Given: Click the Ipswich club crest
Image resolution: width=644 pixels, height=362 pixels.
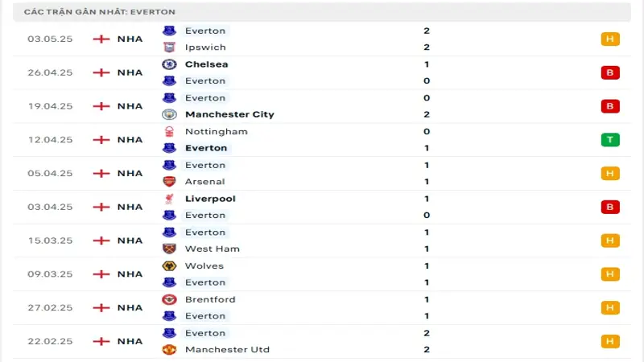Looking at the screenshot, I should pyautogui.click(x=169, y=47).
